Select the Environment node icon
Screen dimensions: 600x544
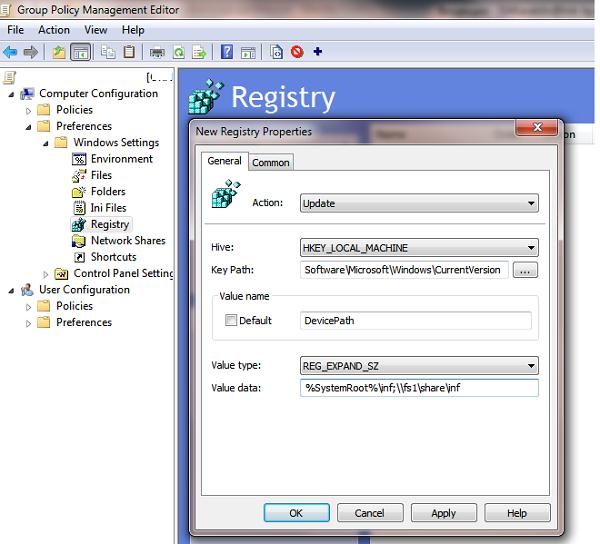click(79, 159)
